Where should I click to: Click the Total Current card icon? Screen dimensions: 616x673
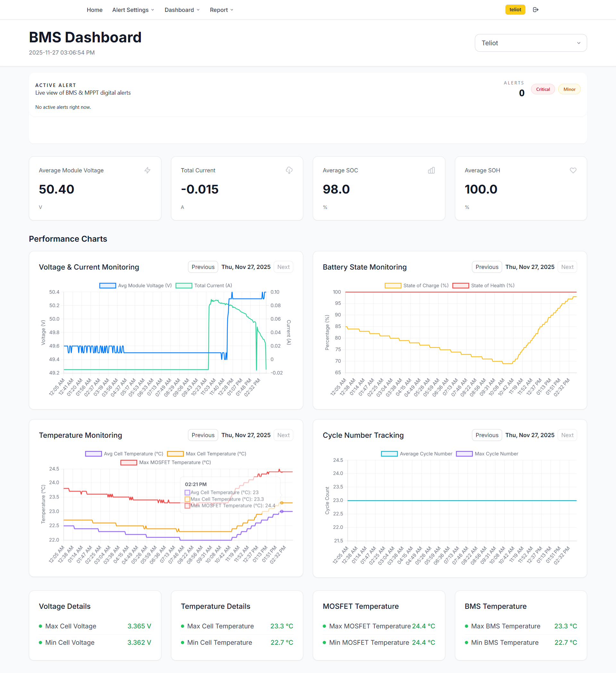click(289, 170)
